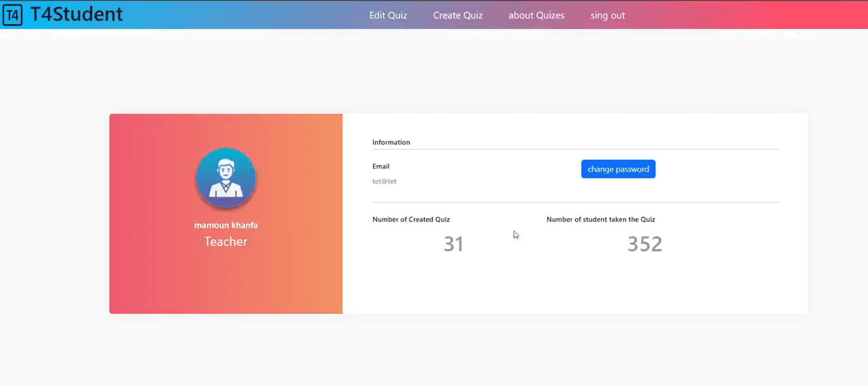
Task: Click the created quiz count 31
Action: [453, 244]
